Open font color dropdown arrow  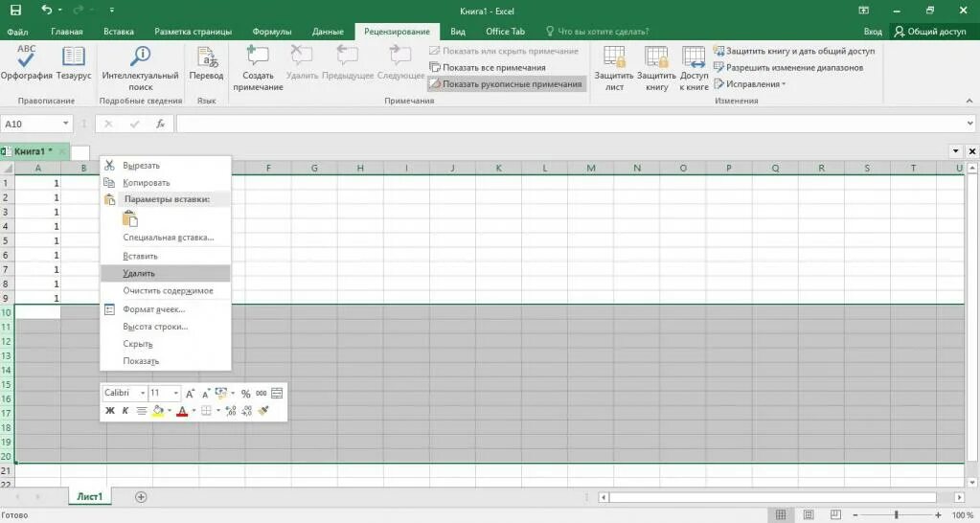[194, 411]
